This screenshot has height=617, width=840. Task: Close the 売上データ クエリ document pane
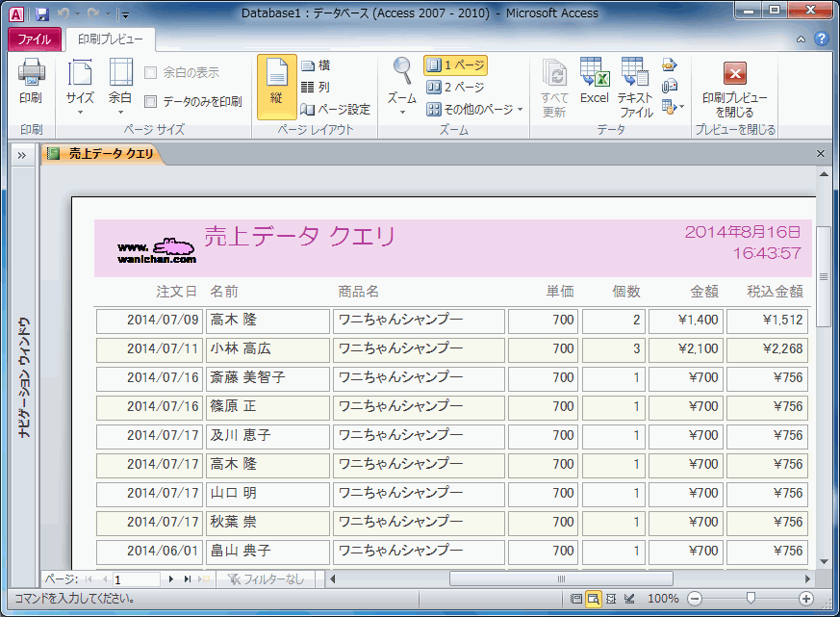click(820, 154)
